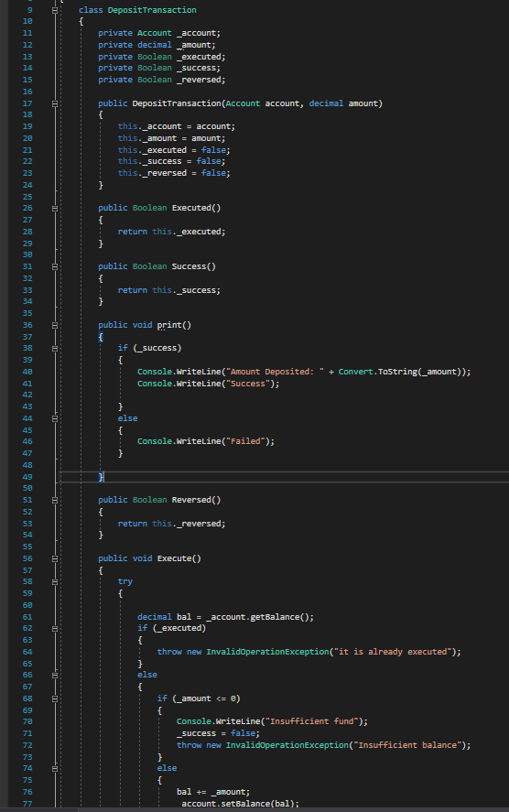This screenshot has width=509, height=812.
Task: Collapse the Reversed() method fold toggle
Action: [x=55, y=500]
